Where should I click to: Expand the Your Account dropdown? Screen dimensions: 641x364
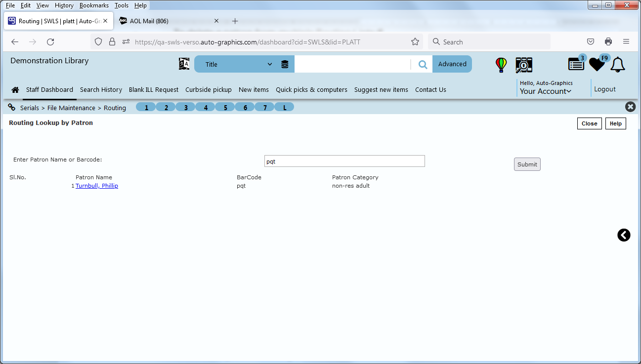coord(545,91)
